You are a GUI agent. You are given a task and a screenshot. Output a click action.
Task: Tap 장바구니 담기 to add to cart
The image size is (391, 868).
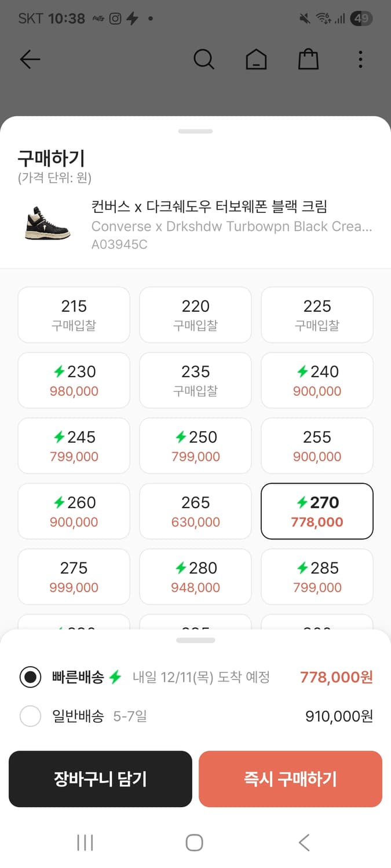point(100,779)
